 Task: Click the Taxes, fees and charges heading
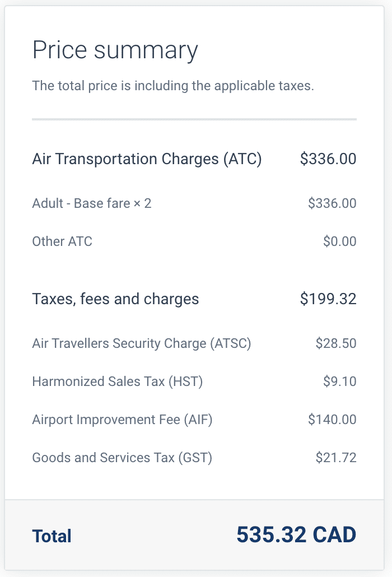[x=115, y=299]
